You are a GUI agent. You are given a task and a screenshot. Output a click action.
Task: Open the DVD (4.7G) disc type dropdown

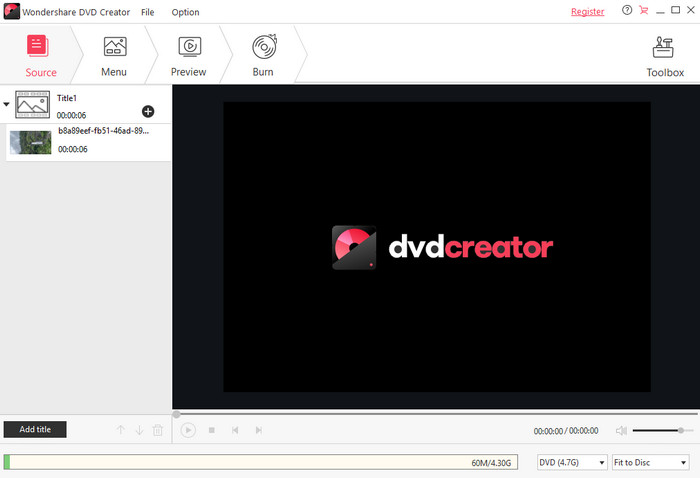pyautogui.click(x=572, y=462)
